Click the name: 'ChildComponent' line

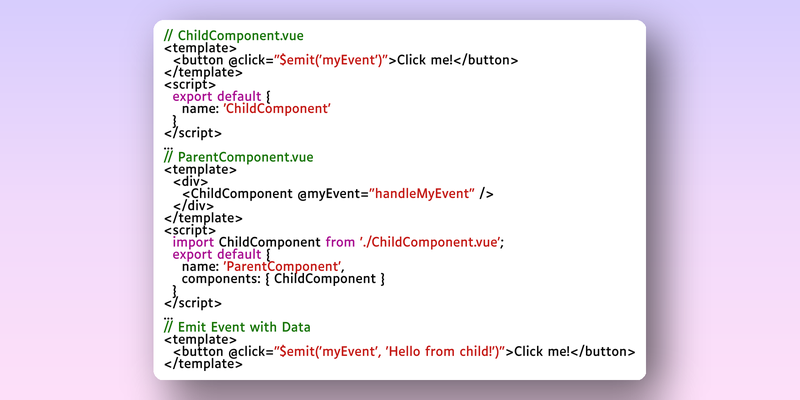click(x=257, y=109)
